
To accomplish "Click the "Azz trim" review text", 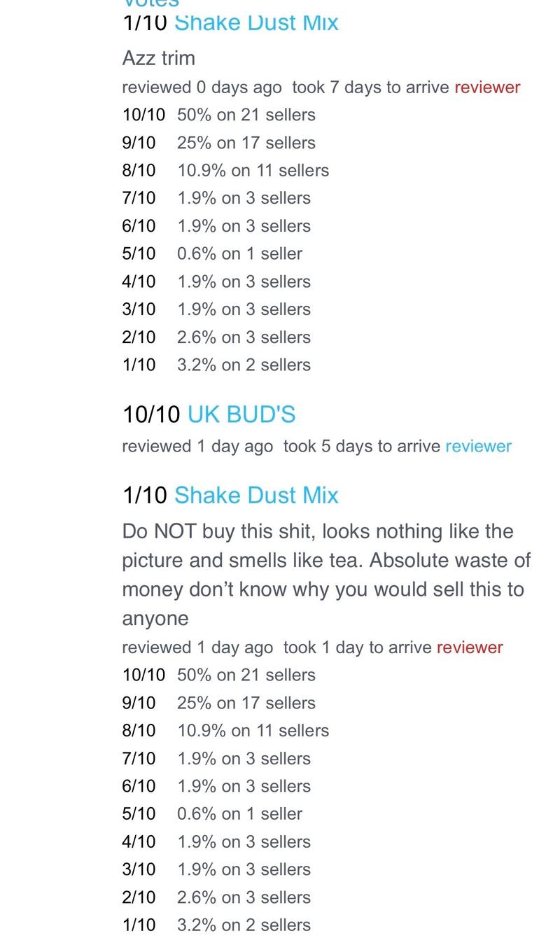I will (158, 58).
